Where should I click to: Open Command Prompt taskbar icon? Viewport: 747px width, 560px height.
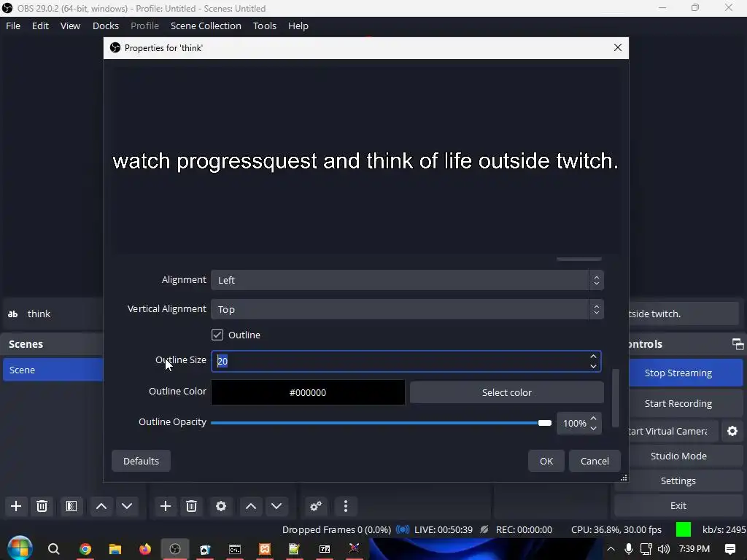(x=235, y=549)
